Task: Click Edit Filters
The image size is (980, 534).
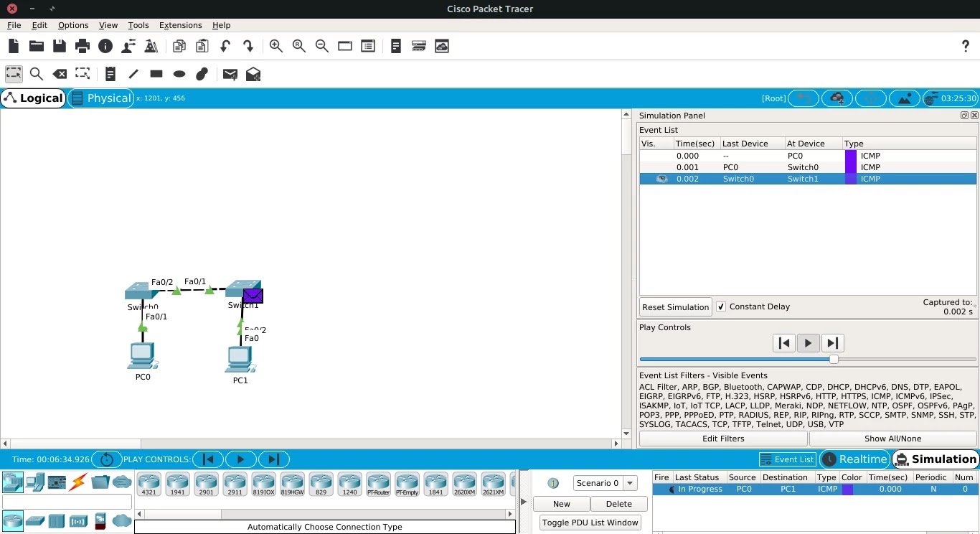Action: [723, 439]
